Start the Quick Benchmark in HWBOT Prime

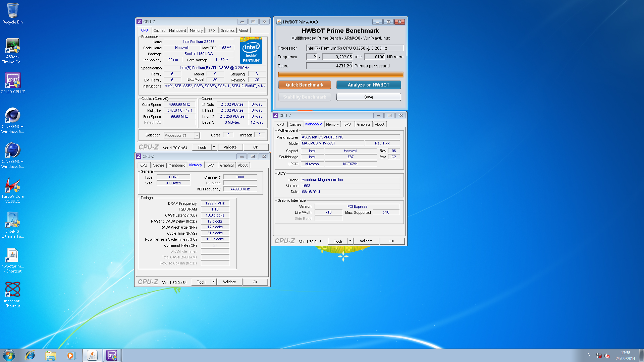305,85
